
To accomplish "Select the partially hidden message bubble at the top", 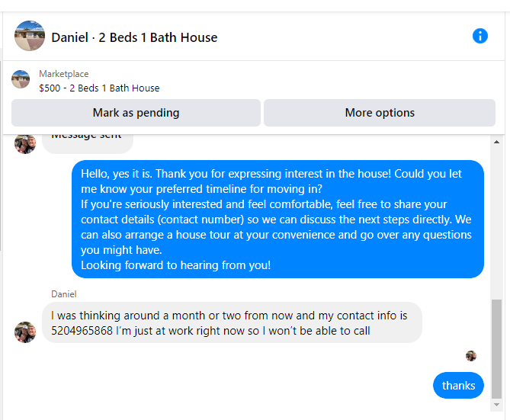I will pos(88,144).
